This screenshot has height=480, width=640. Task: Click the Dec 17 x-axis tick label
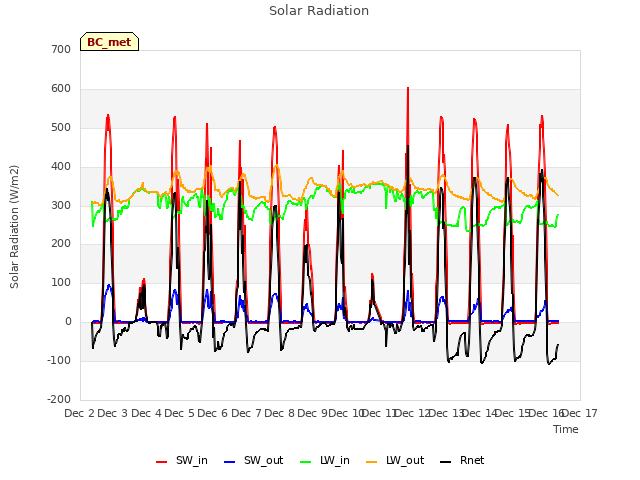pos(581,413)
